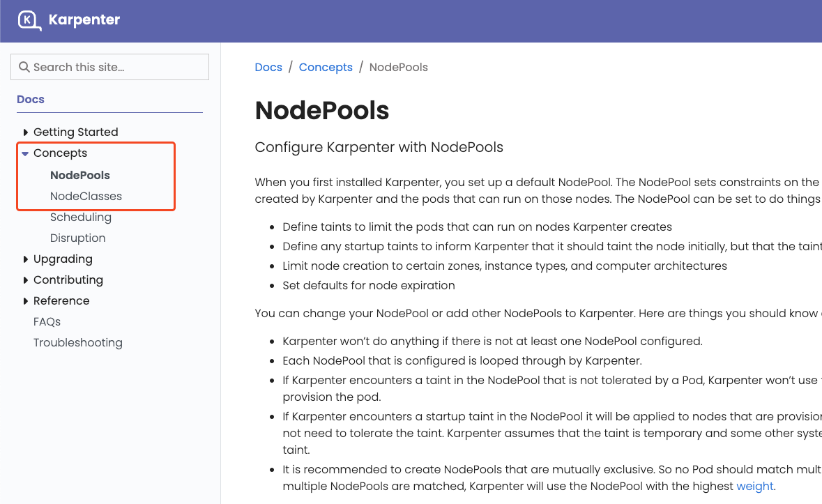The width and height of the screenshot is (822, 504).
Task: Expand the Getting Started arrow
Action: click(25, 132)
